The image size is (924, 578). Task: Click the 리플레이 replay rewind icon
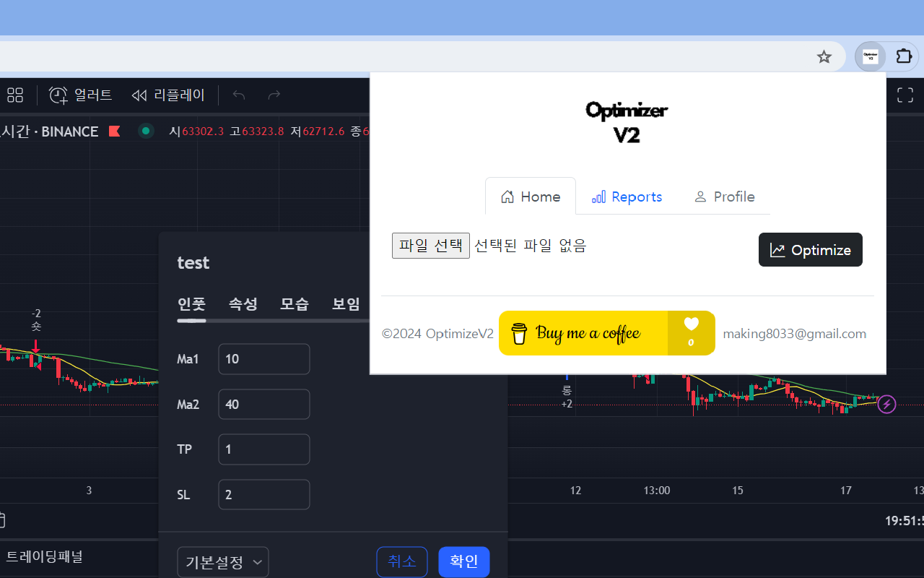pyautogui.click(x=139, y=95)
